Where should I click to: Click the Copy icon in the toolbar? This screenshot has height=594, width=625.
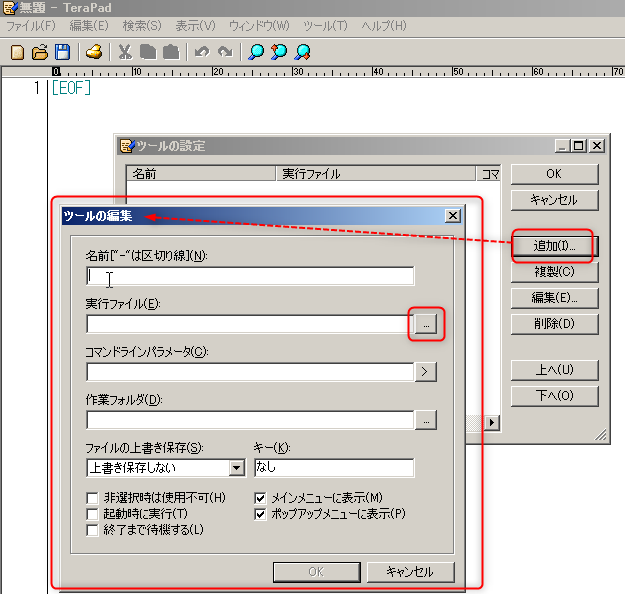148,52
